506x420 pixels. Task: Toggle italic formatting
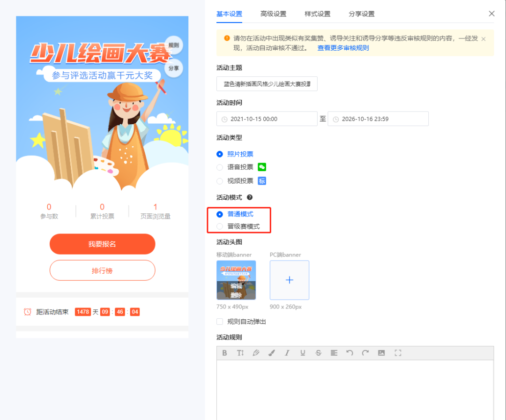pyautogui.click(x=287, y=353)
